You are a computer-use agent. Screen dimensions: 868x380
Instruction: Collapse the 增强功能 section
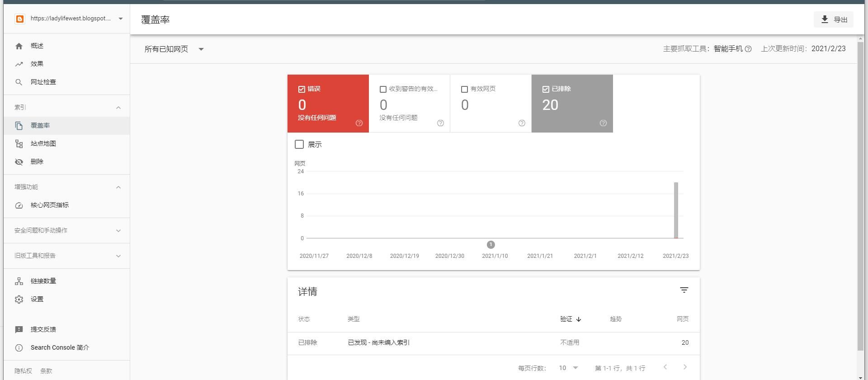click(x=118, y=187)
